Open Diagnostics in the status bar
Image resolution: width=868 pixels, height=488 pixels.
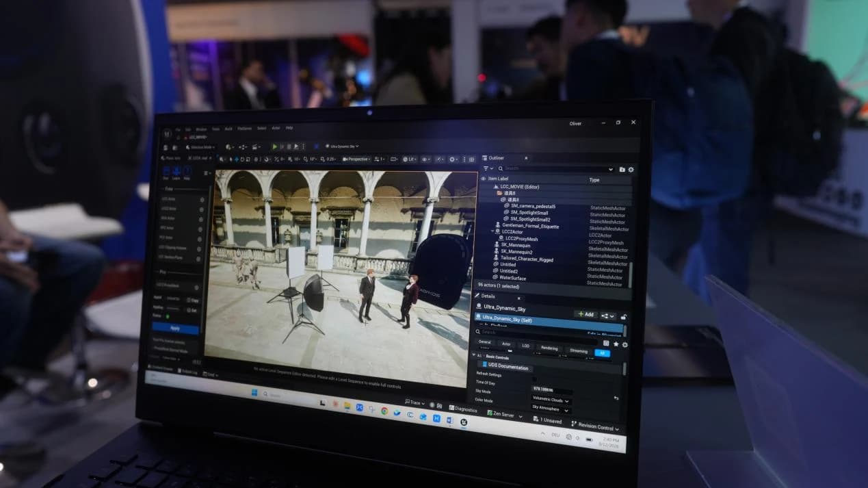463,409
